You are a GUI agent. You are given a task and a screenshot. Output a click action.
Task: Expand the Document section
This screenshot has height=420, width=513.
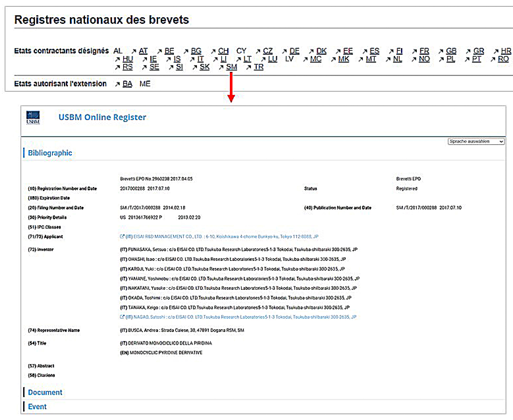point(45,392)
